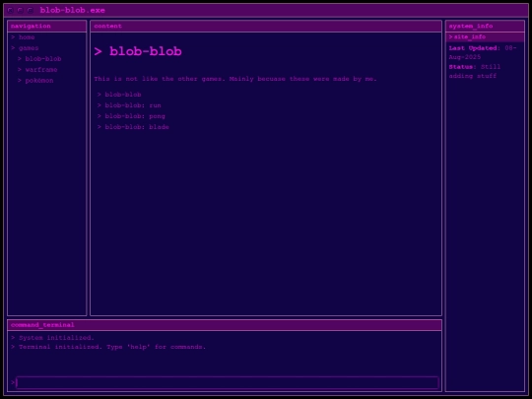Image resolution: width=532 pixels, height=399 pixels.
Task: Select blob-blob in the navigation panel
Action: 43,59
